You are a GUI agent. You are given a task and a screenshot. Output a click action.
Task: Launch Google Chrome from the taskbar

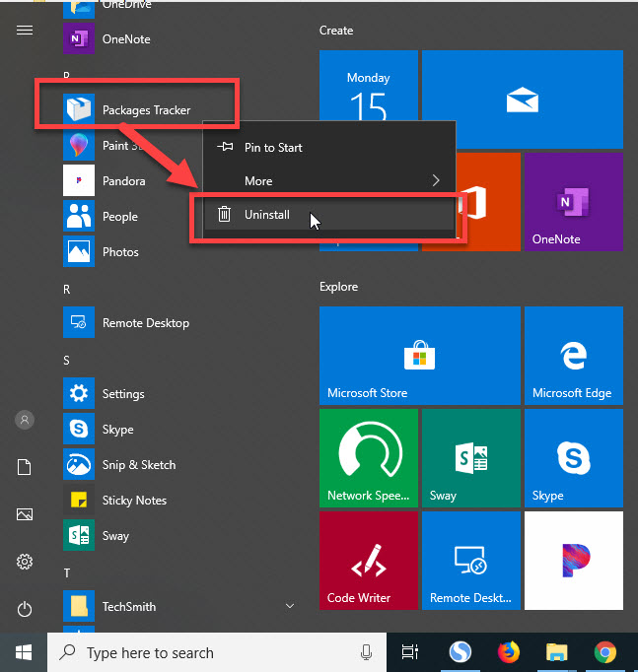click(x=605, y=652)
